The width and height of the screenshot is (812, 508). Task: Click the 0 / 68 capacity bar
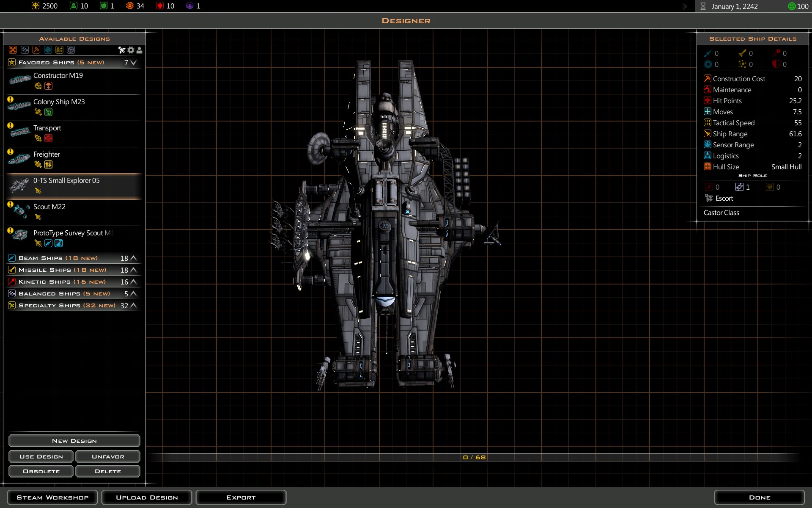click(474, 457)
